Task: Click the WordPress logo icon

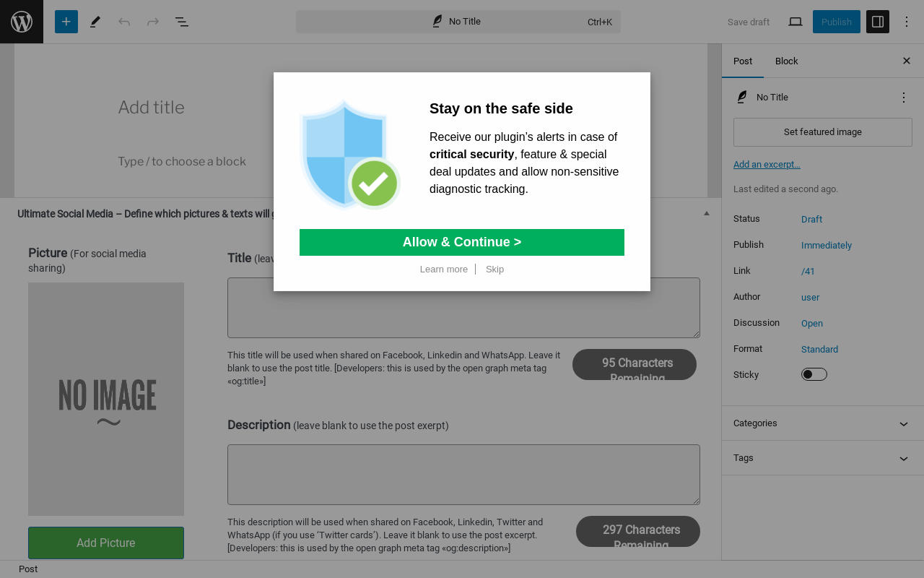Action: [22, 22]
